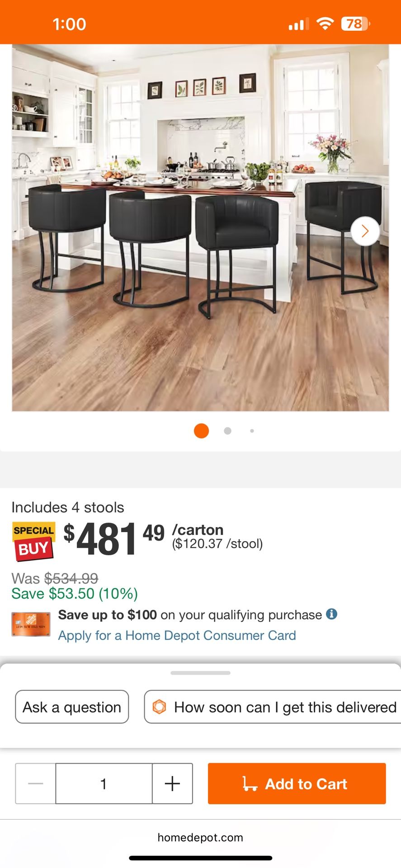The image size is (401, 868).
Task: Tap the cellular signal bars icon
Action: click(299, 24)
